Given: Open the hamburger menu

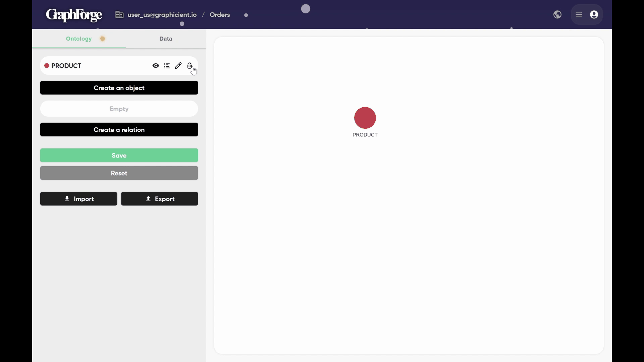Looking at the screenshot, I should (x=579, y=15).
